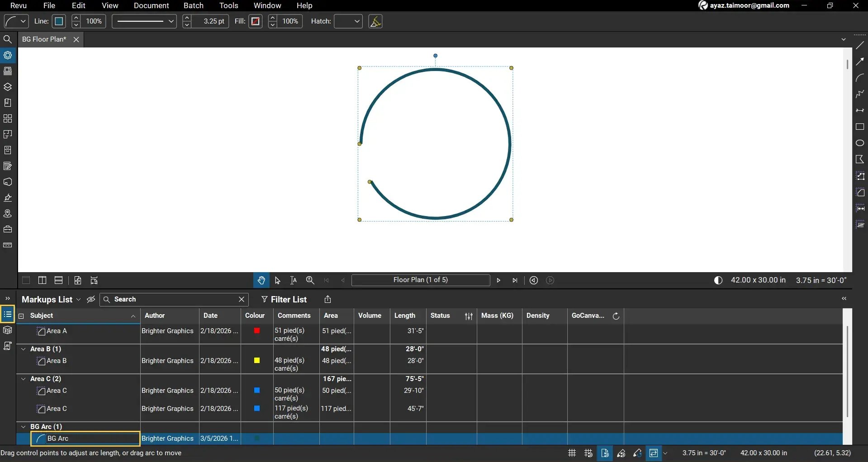Enable snap to grid
The image size is (868, 462).
pos(588,453)
